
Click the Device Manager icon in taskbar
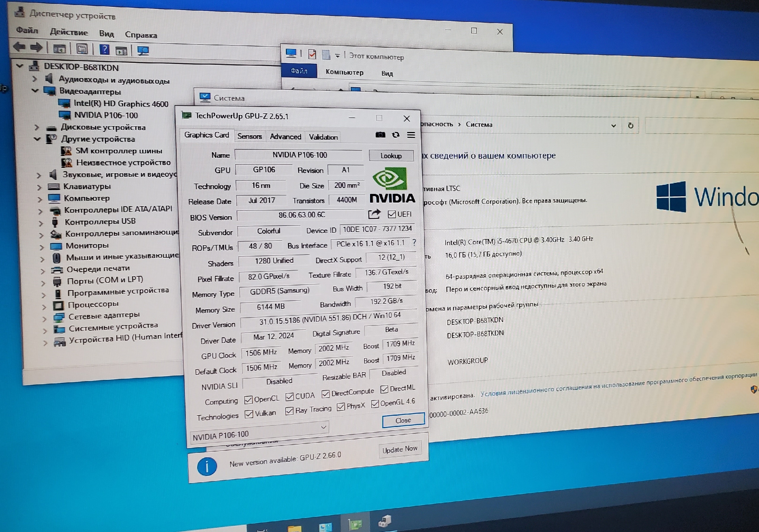385,521
